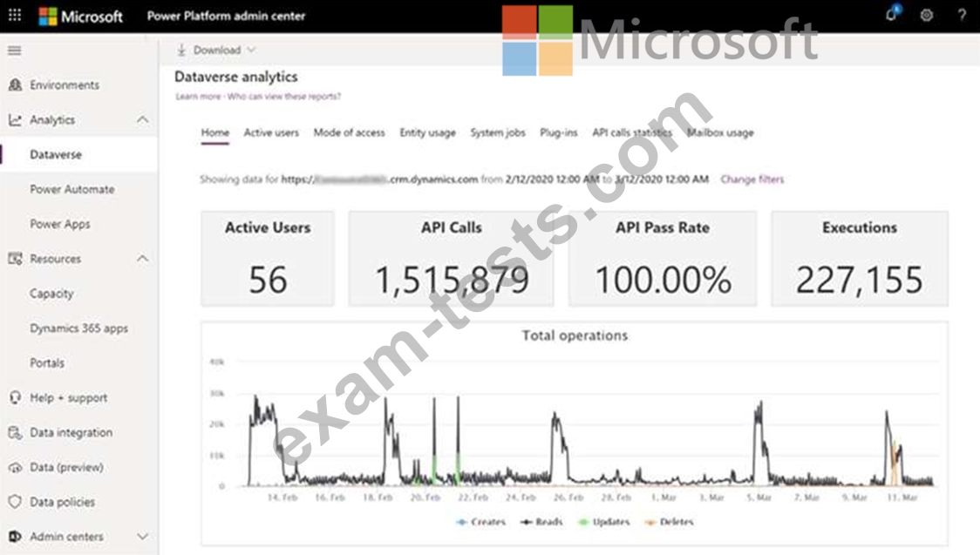Click the Data integration icon
Image resolution: width=980 pixels, height=555 pixels.
(15, 433)
